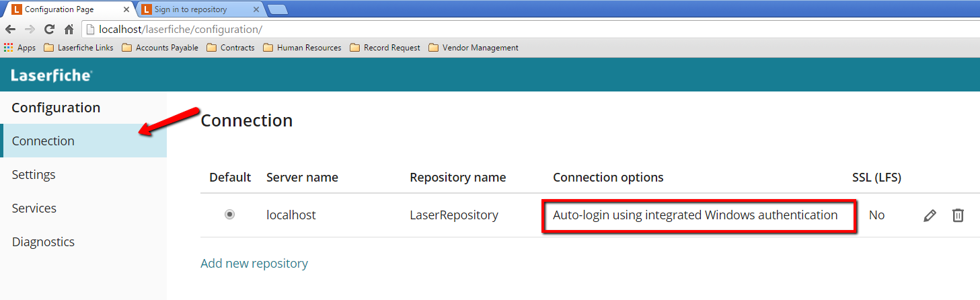Open the Connection section in sidebar
Viewport: 980px width, 300px height.
click(83, 141)
